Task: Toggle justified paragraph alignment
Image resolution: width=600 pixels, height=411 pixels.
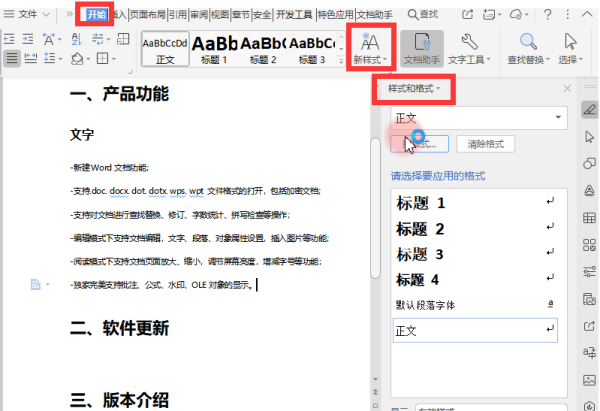Action: click(12, 58)
